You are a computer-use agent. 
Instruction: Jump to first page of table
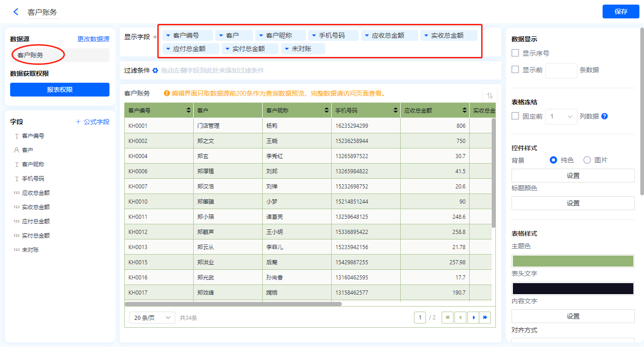pyautogui.click(x=447, y=318)
